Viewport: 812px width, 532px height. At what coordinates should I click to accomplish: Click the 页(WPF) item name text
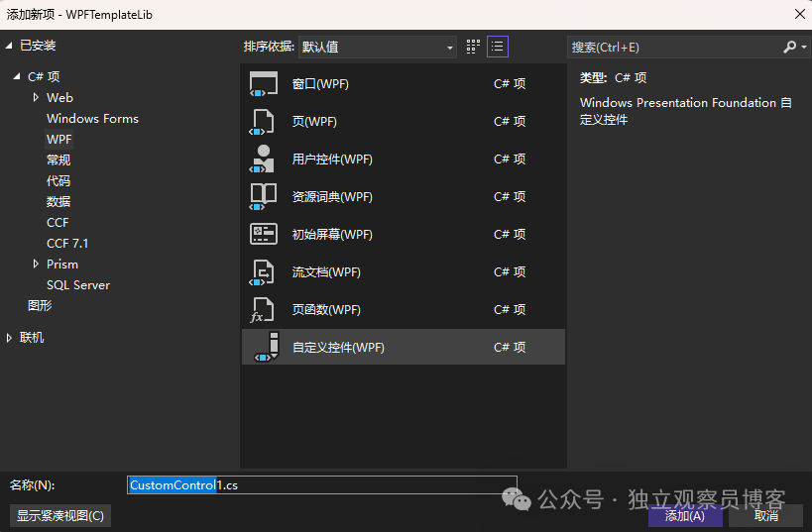314,122
